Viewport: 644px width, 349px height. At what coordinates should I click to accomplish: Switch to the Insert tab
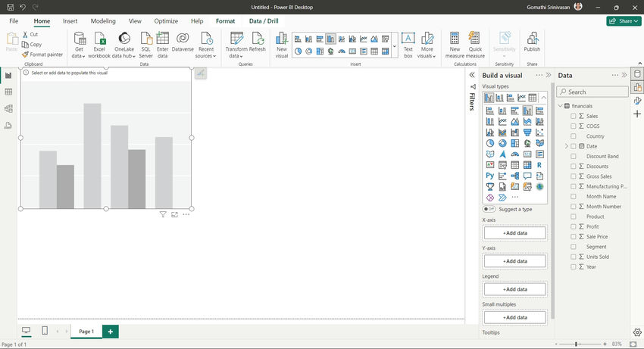tap(70, 21)
